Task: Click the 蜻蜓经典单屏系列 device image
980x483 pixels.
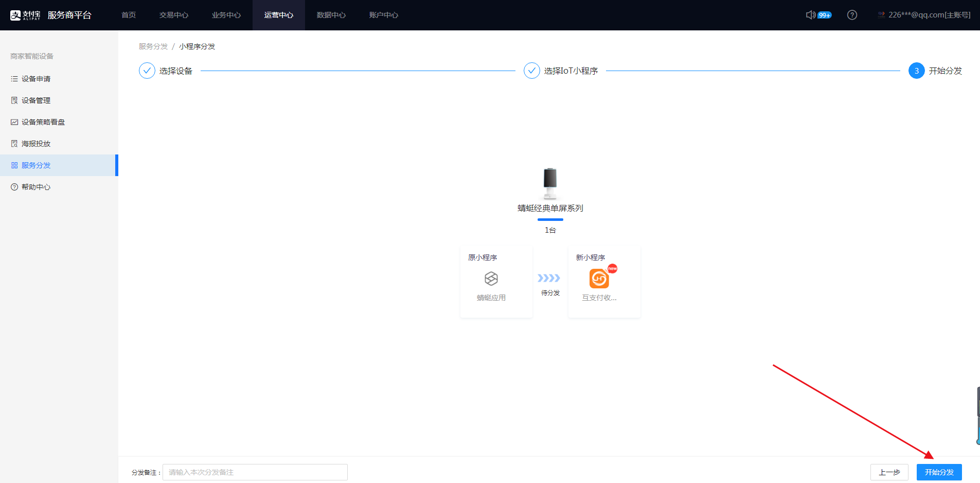Action: (550, 183)
